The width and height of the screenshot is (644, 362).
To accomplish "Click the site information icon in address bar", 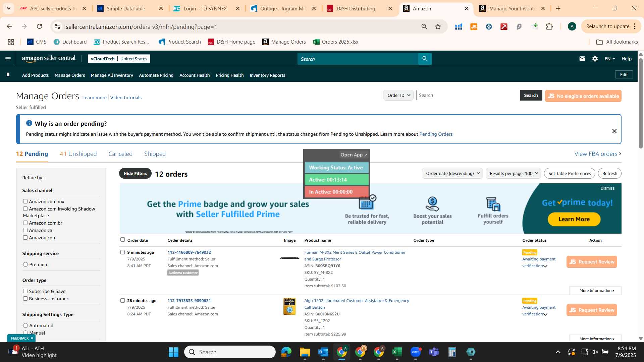I will click(x=57, y=26).
